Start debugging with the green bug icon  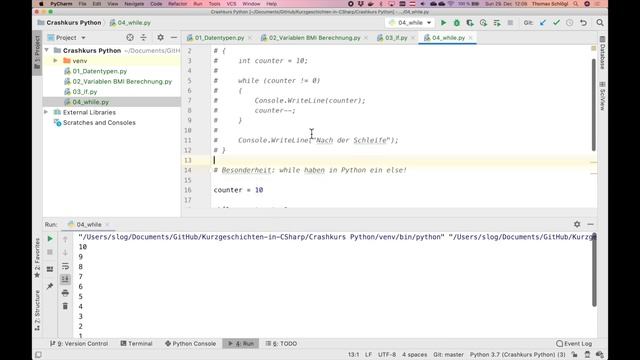pyautogui.click(x=457, y=23)
